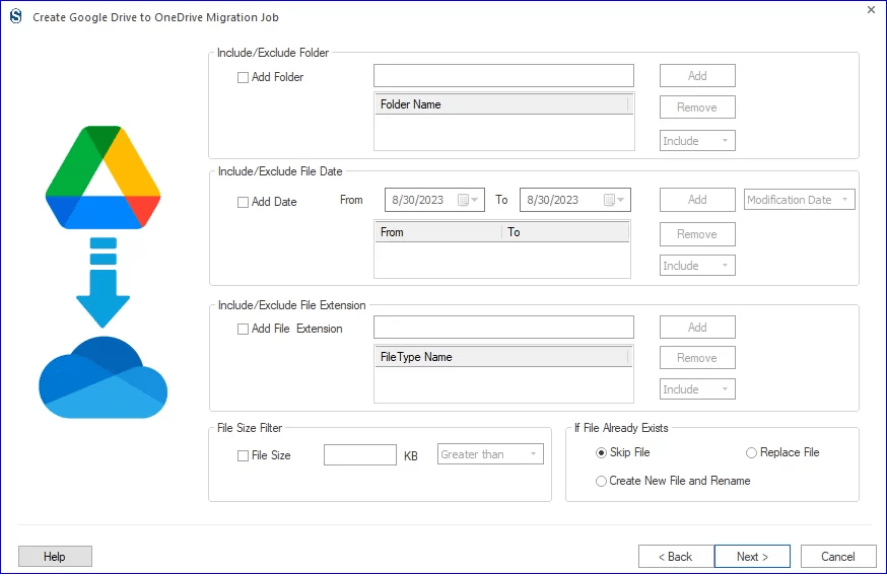This screenshot has width=887, height=576.
Task: Open the file extension Include dropdown
Action: coord(697,389)
